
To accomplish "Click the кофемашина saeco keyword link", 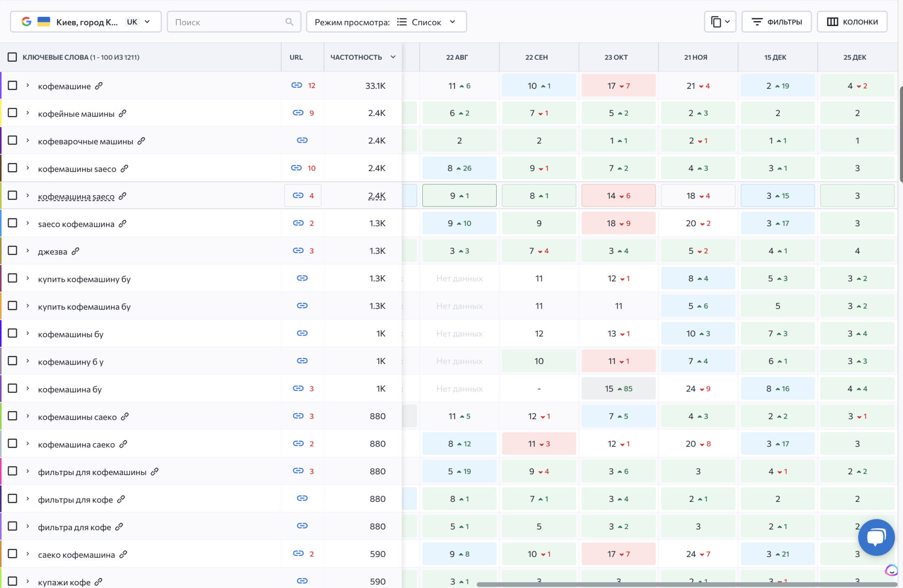I will 76,196.
